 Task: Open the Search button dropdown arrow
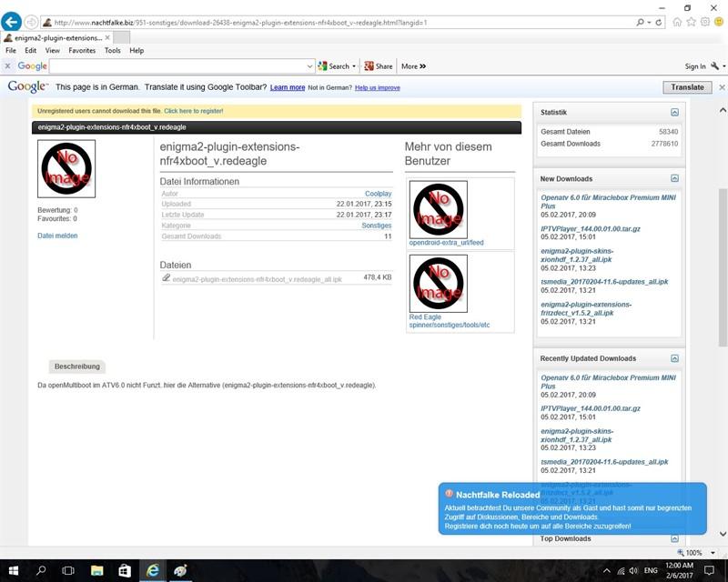[x=354, y=66]
